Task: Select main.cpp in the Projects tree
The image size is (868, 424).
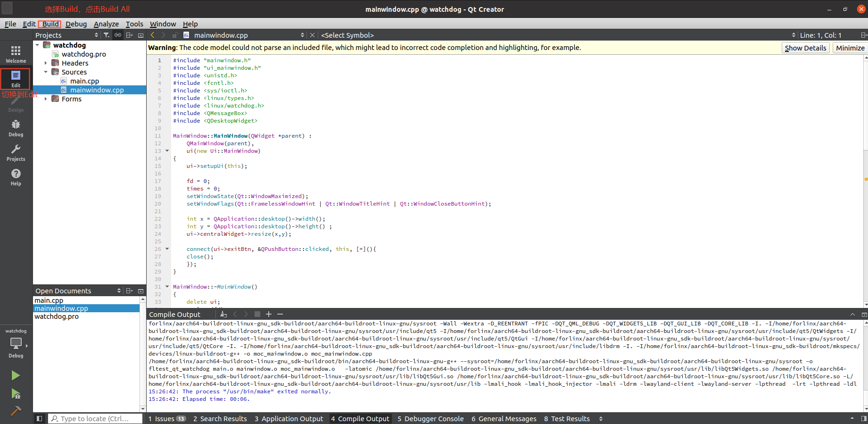Action: click(84, 81)
